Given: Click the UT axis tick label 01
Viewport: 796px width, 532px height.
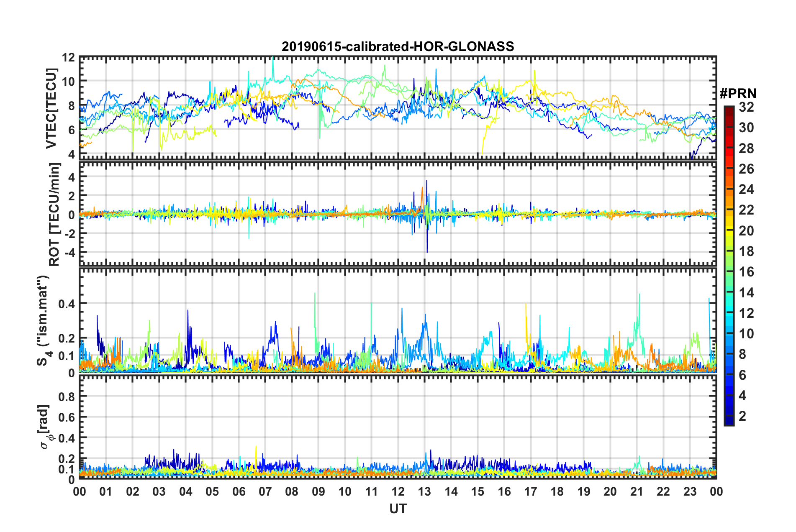Looking at the screenshot, I should click(x=106, y=491).
